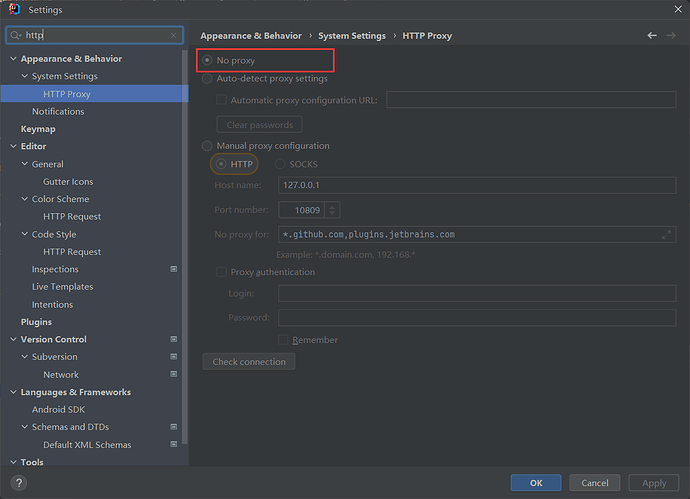Click project-level icon beside Version Control
Viewport: 690px width, 499px height.
point(174,339)
